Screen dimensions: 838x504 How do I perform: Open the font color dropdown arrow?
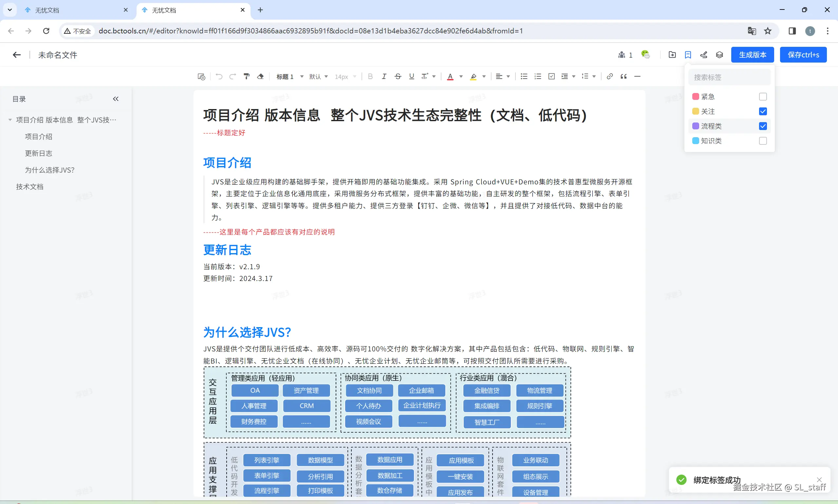461,77
